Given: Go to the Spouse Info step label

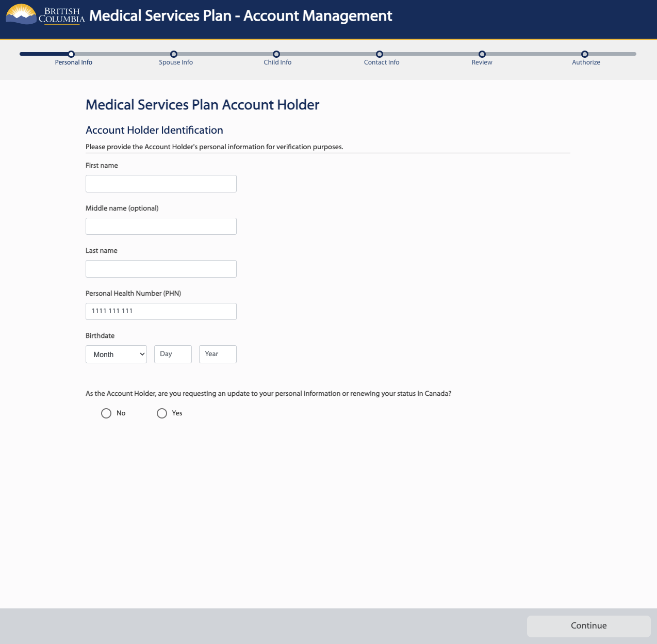Looking at the screenshot, I should [x=176, y=62].
